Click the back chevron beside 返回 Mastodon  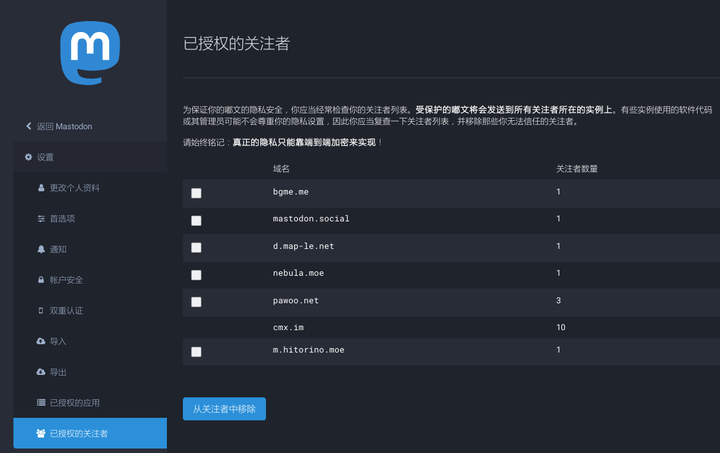[28, 127]
